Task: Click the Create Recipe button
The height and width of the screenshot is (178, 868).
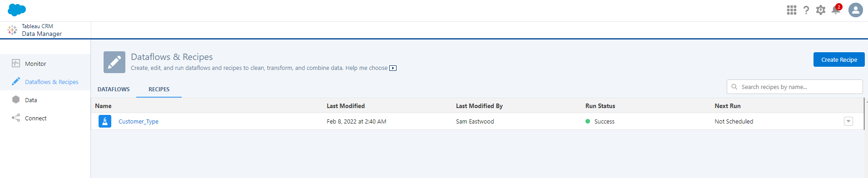Action: coord(839,59)
